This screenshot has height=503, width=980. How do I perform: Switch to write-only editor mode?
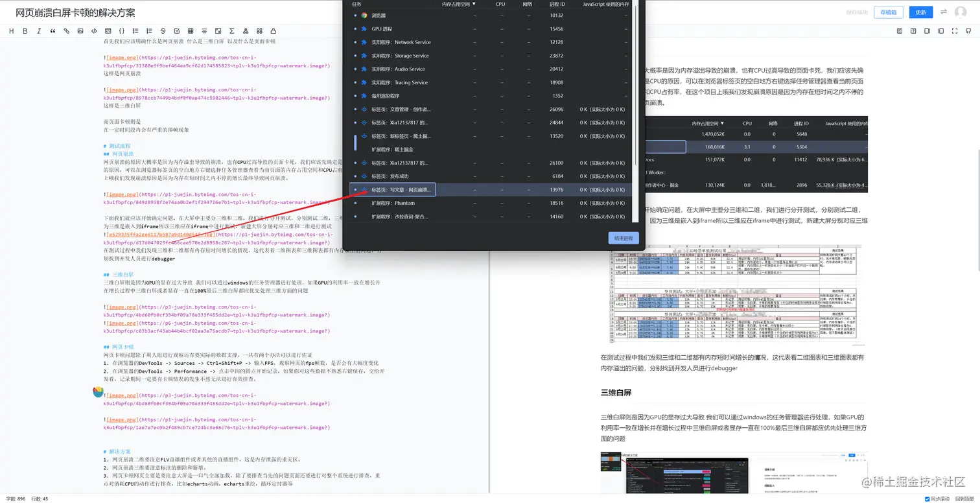pos(927,30)
